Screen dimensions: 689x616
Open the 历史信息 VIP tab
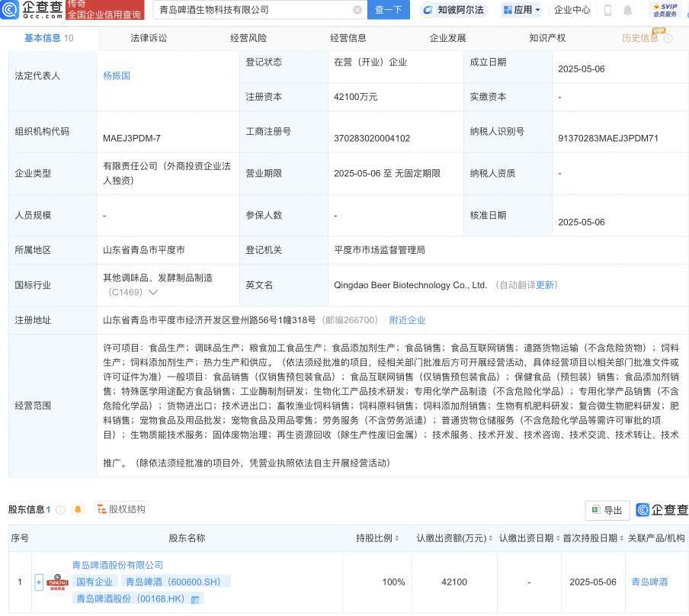(x=639, y=38)
